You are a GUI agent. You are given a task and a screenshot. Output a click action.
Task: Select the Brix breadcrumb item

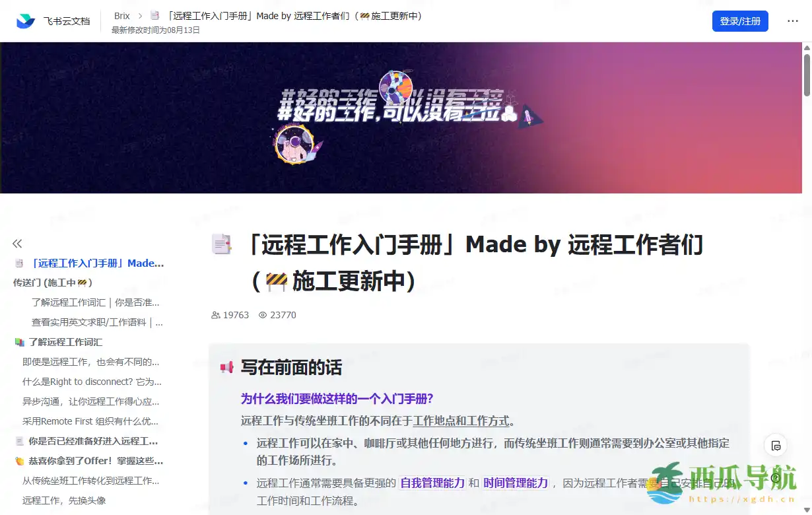[121, 15]
